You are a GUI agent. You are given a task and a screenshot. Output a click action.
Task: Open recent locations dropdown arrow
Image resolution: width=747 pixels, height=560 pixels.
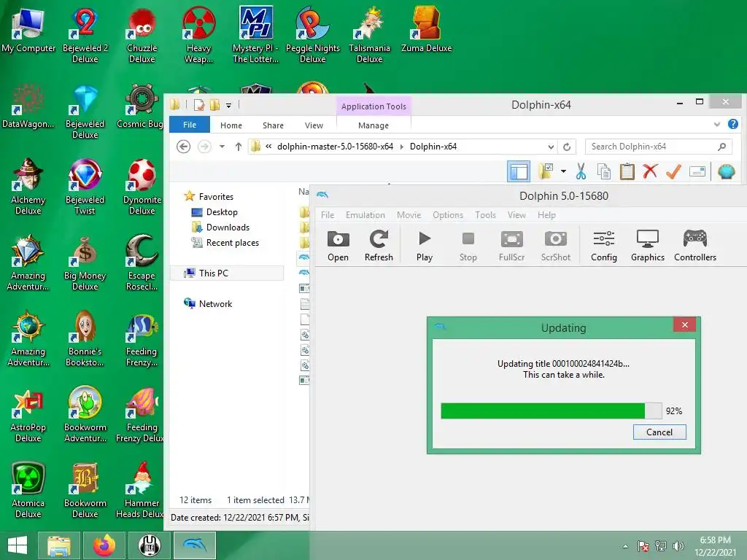(222, 147)
